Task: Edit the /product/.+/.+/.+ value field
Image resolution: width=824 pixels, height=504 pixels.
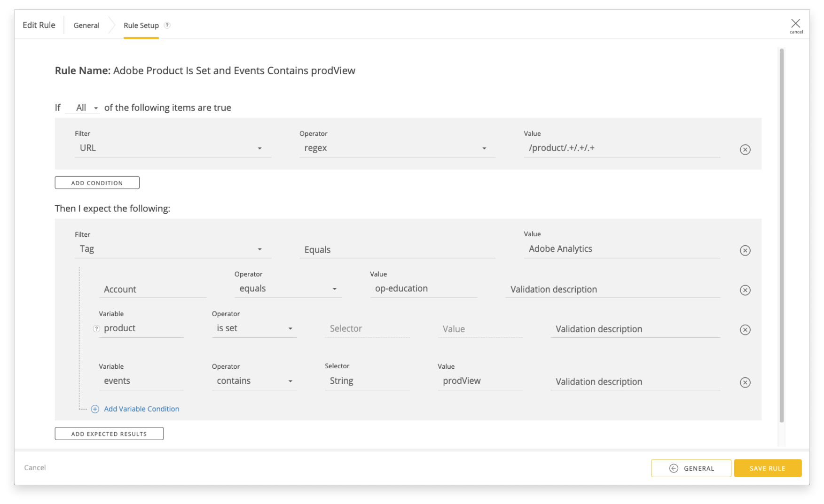Action: click(x=622, y=148)
